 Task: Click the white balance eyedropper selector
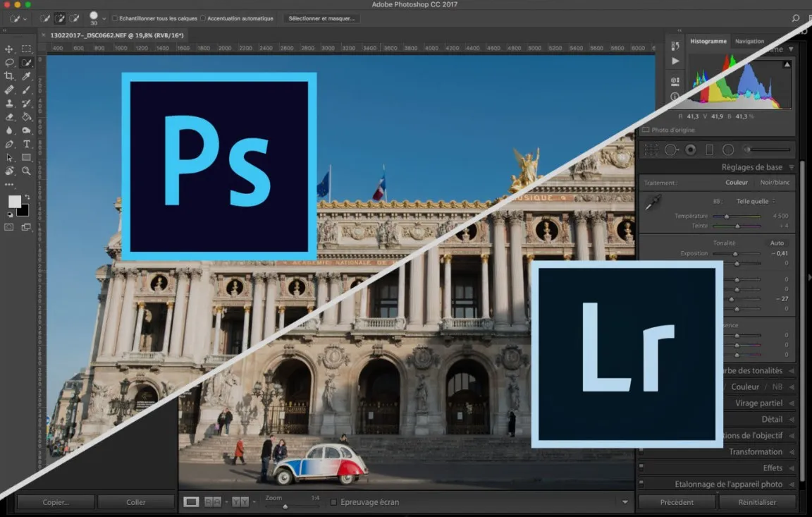click(x=653, y=202)
